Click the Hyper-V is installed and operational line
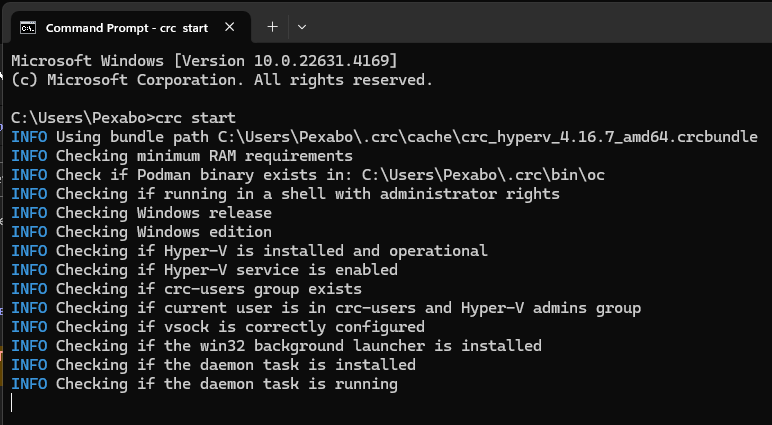This screenshot has height=425, width=772. pyautogui.click(x=249, y=251)
